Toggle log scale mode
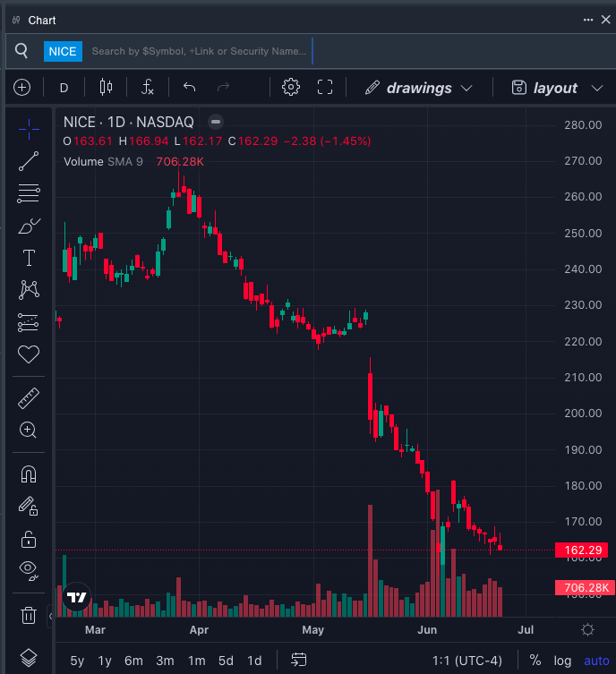Viewport: 616px width, 674px height. [562, 661]
